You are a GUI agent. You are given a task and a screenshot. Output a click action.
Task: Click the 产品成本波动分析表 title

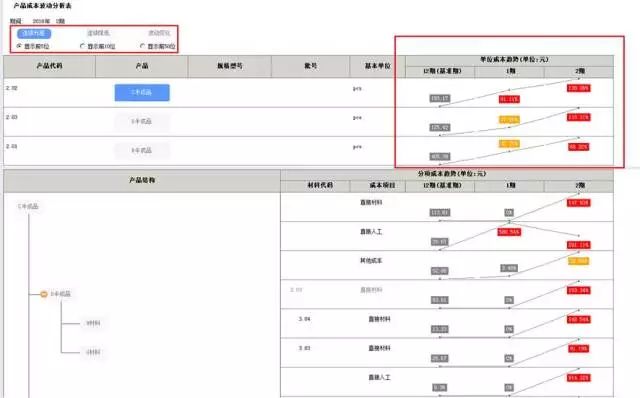click(42, 6)
